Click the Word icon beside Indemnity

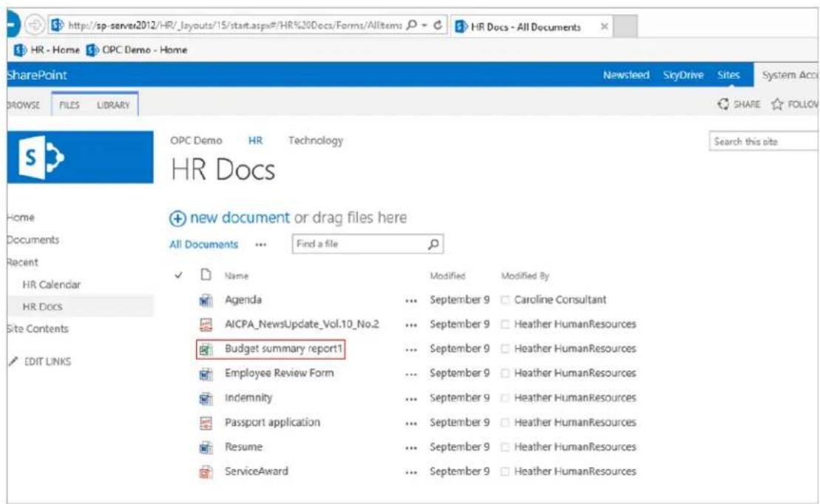pos(206,398)
